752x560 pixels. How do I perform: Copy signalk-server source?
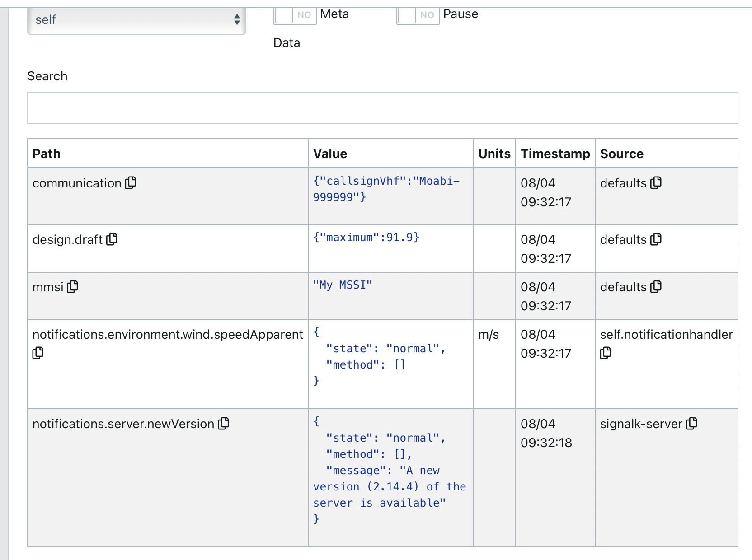pyautogui.click(x=691, y=424)
